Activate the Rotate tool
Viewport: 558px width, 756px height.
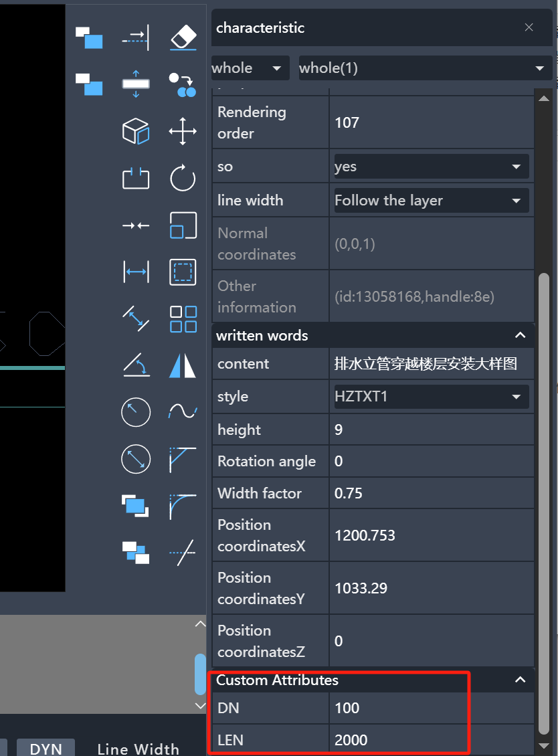(x=183, y=179)
